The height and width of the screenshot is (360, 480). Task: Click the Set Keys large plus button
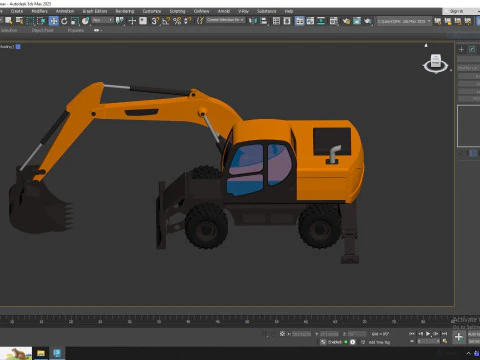click(459, 337)
